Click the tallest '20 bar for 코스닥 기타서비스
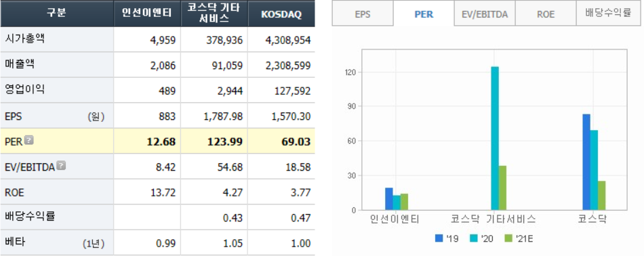This screenshot has width=644, height=256. 495,138
